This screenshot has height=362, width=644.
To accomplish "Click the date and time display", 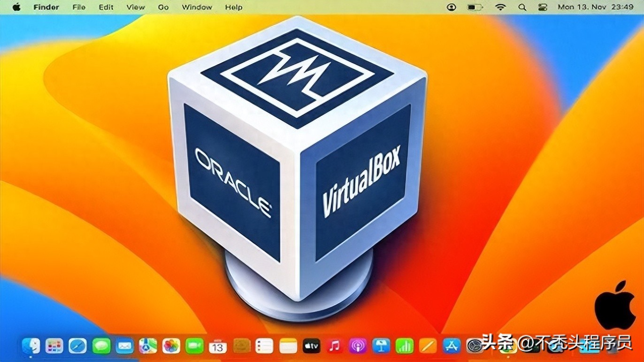I will point(595,7).
